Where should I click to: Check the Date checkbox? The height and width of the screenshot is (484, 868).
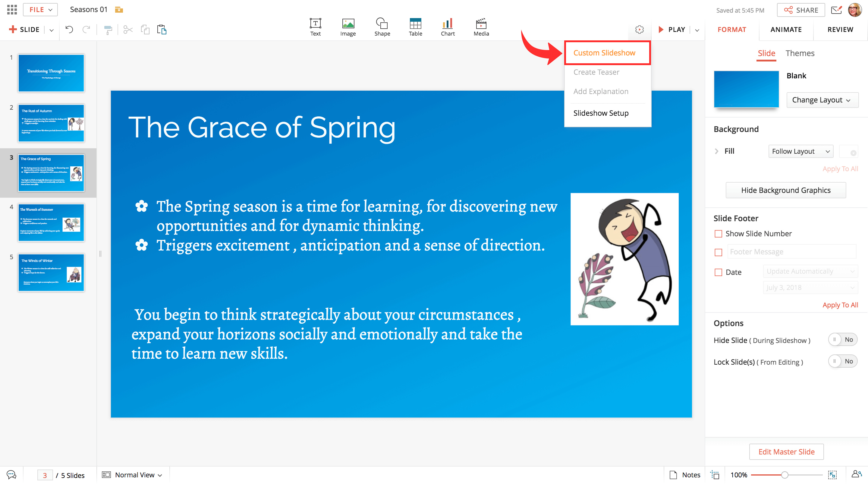(x=718, y=272)
